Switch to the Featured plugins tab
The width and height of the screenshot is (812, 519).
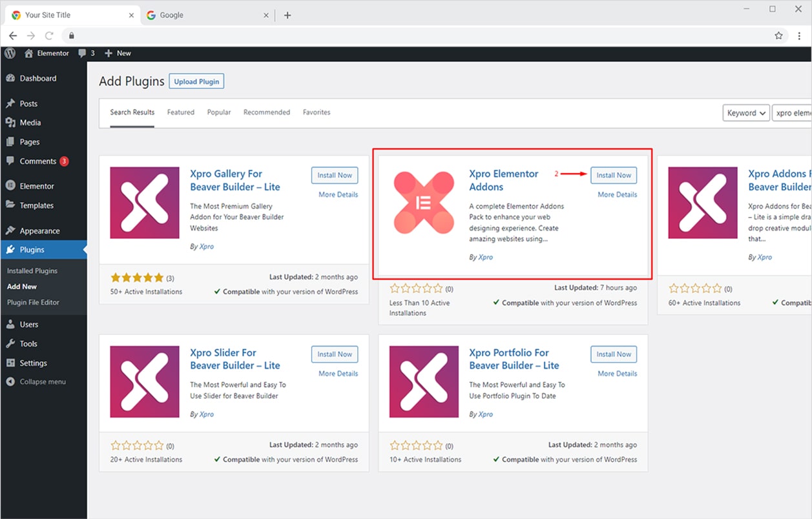point(180,112)
